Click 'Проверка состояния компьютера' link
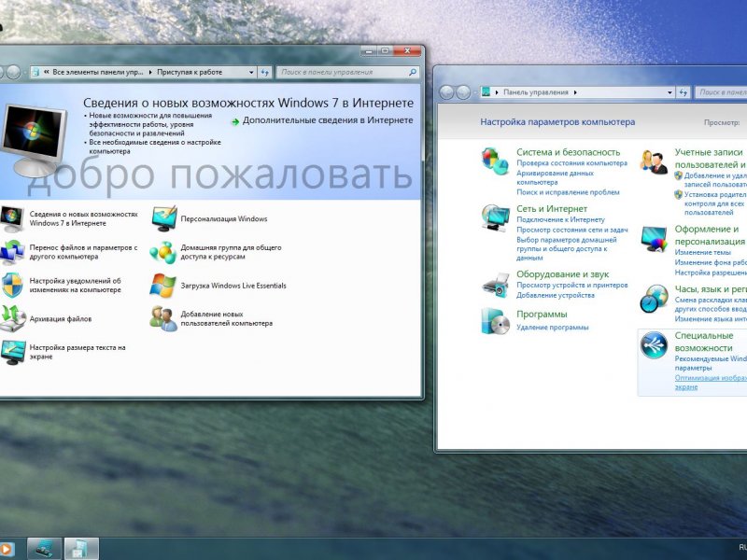The width and height of the screenshot is (747, 560). (572, 163)
